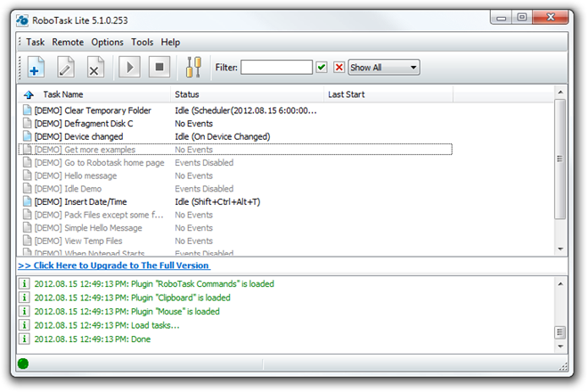Viewport: 588px width, 392px height.
Task: Click status Idle (On Device Changed)
Action: click(223, 136)
